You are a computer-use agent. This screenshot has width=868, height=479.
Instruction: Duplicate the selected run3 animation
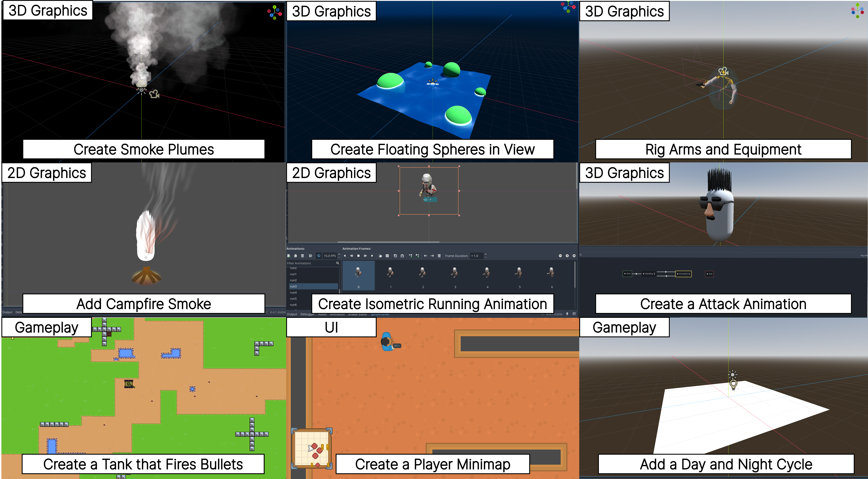296,256
